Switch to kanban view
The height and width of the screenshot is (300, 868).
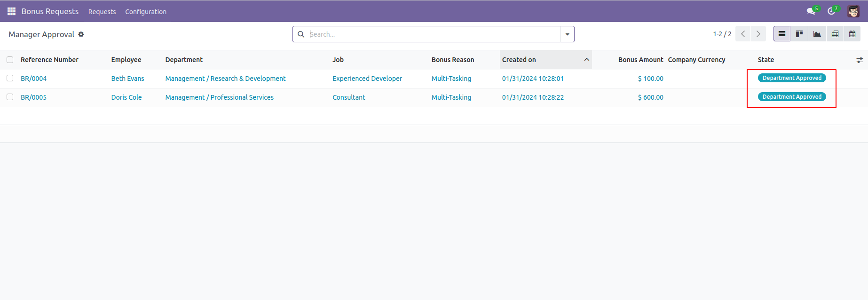(799, 34)
